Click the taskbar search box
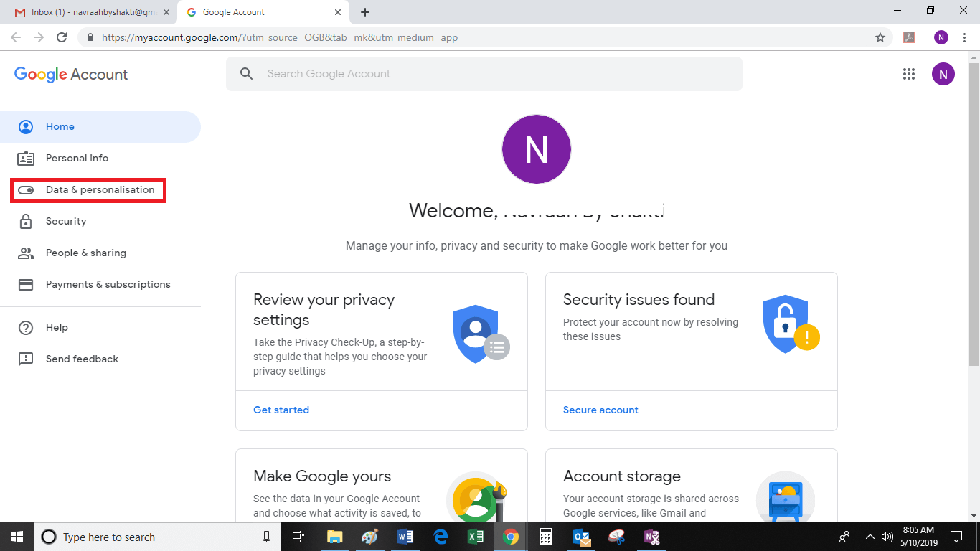Screen dimensions: 980x551 158,537
